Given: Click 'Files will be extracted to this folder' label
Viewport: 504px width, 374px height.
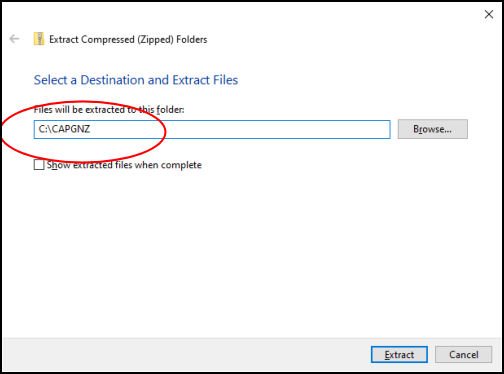Looking at the screenshot, I should pyautogui.click(x=109, y=110).
